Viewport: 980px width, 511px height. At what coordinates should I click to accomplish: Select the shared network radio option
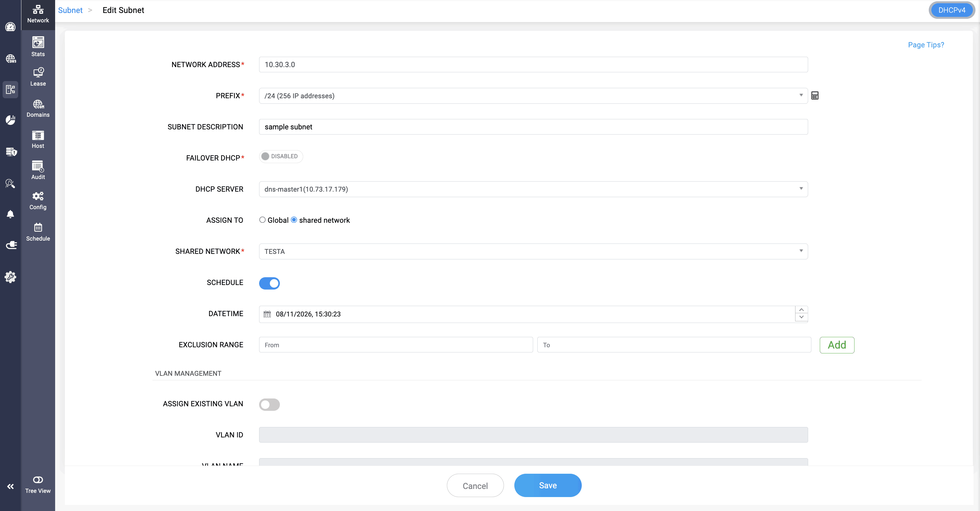pyautogui.click(x=294, y=220)
